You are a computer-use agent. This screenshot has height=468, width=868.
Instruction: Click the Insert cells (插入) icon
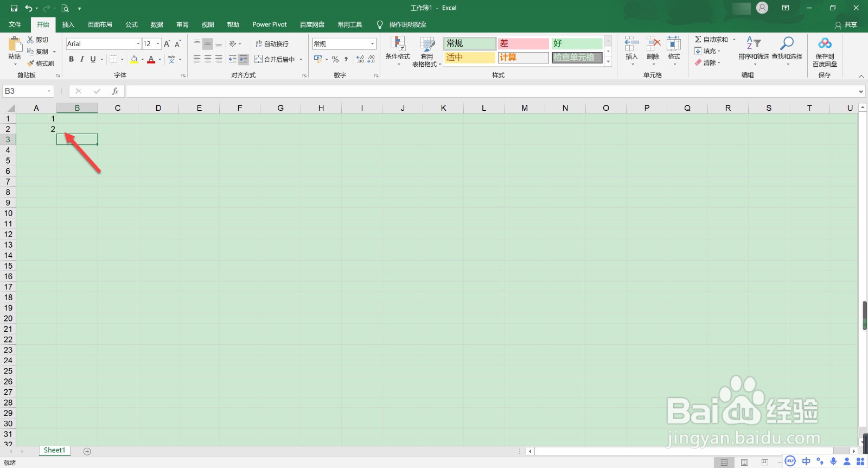point(631,45)
